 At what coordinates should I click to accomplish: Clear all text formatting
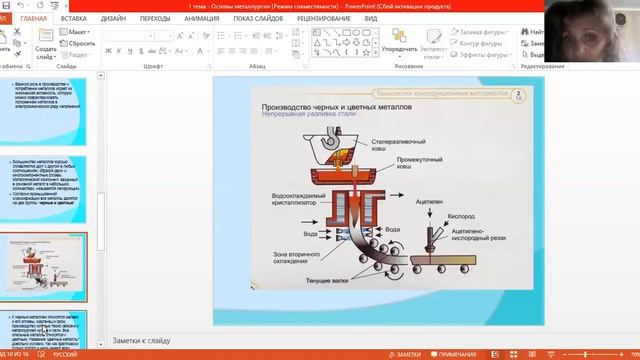[206, 36]
